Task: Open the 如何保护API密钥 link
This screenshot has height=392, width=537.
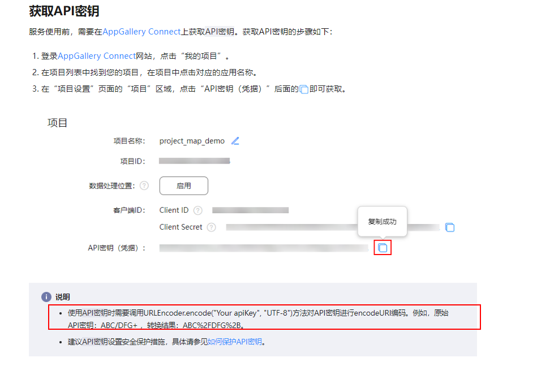Action: [235, 342]
